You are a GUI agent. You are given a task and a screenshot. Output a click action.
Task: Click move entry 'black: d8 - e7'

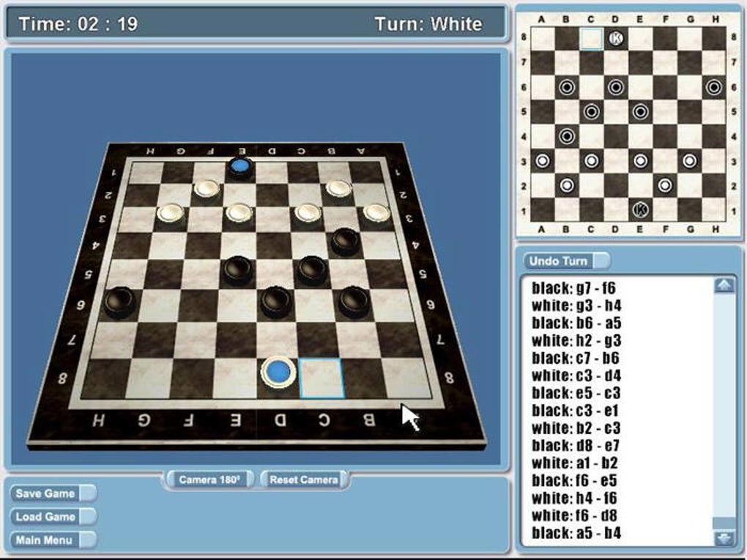click(576, 445)
